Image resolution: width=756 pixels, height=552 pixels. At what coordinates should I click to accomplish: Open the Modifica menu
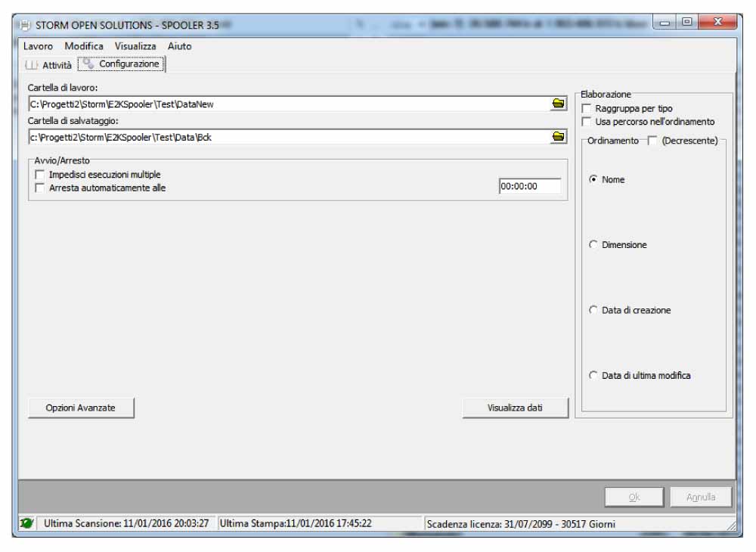coord(84,46)
